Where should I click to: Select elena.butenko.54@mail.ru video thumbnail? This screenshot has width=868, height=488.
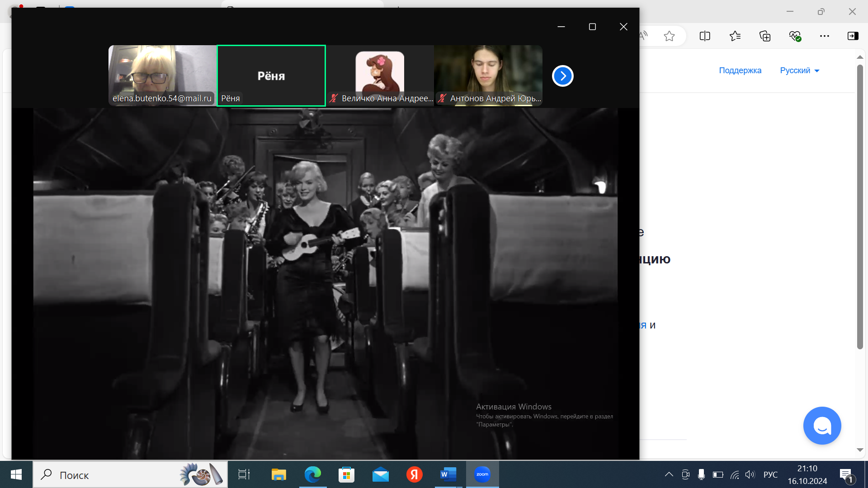point(163,75)
